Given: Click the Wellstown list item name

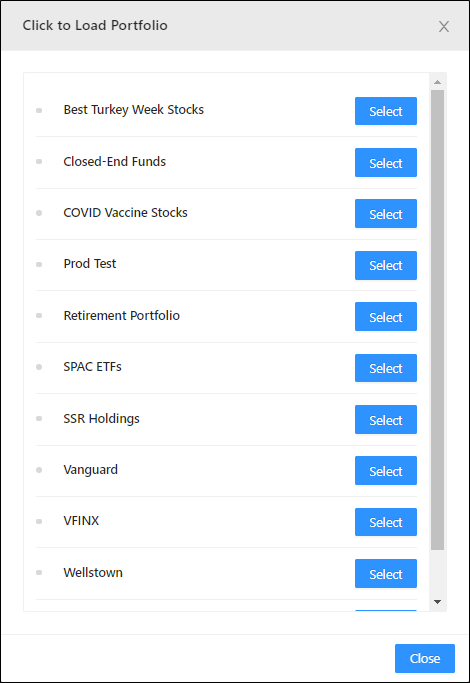Looking at the screenshot, I should point(93,572).
